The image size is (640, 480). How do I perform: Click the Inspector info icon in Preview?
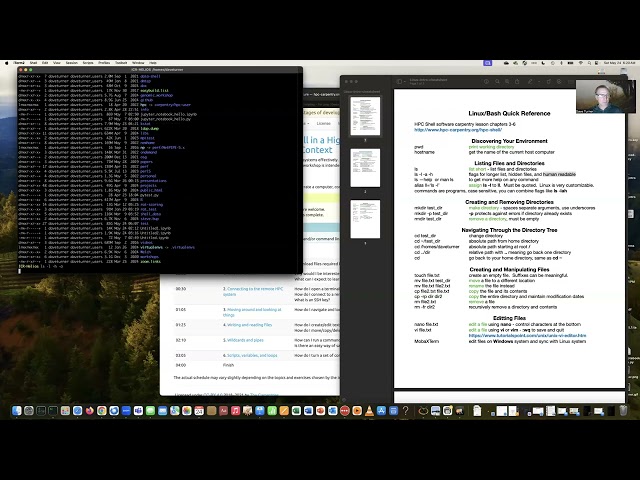[x=487, y=82]
